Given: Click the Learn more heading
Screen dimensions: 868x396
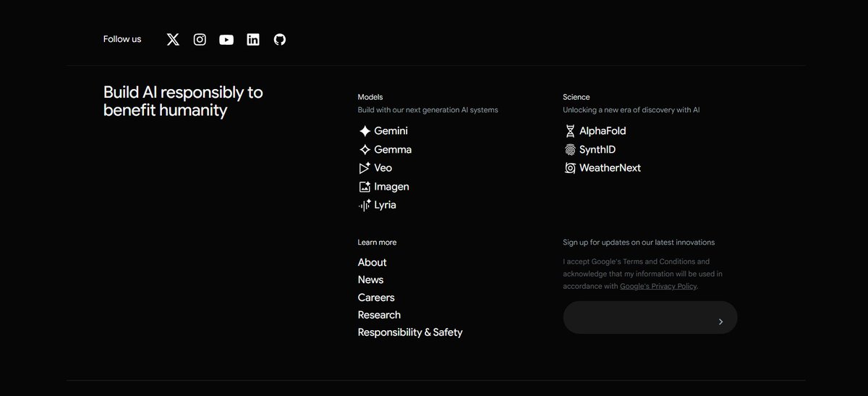Looking at the screenshot, I should pyautogui.click(x=377, y=243).
